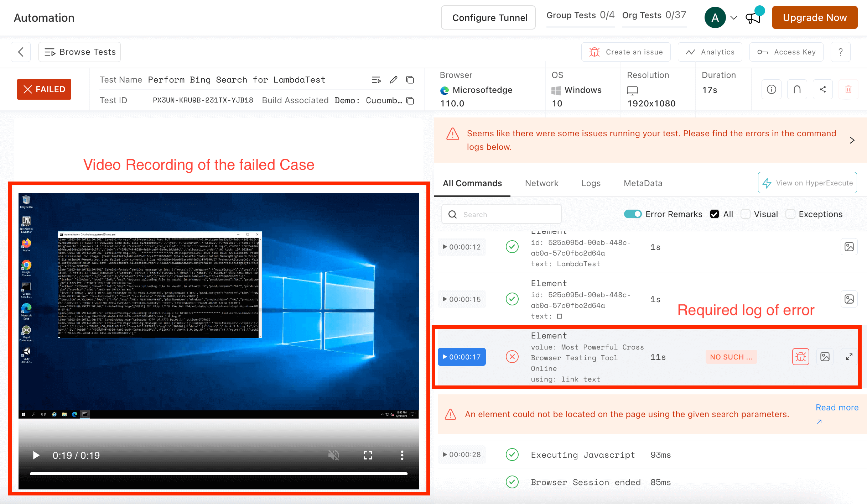Enable the Exceptions checkbox

[790, 214]
